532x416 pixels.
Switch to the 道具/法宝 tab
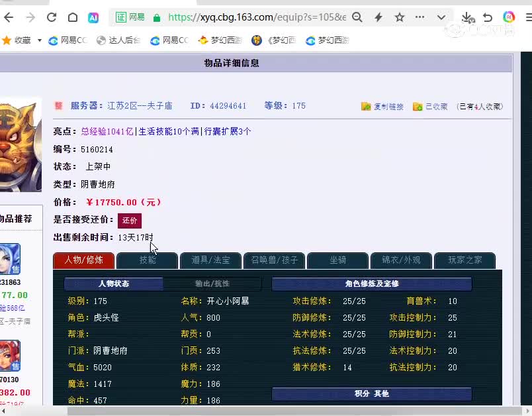[210, 260]
